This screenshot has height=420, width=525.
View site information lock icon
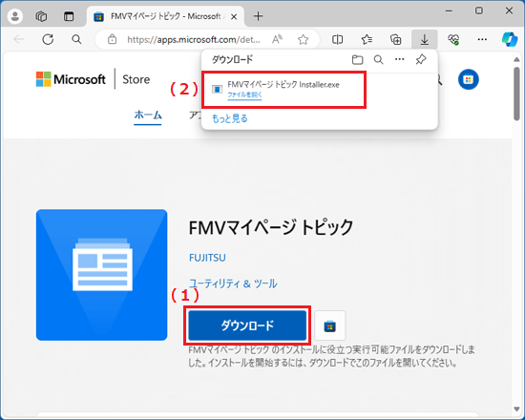pyautogui.click(x=113, y=39)
